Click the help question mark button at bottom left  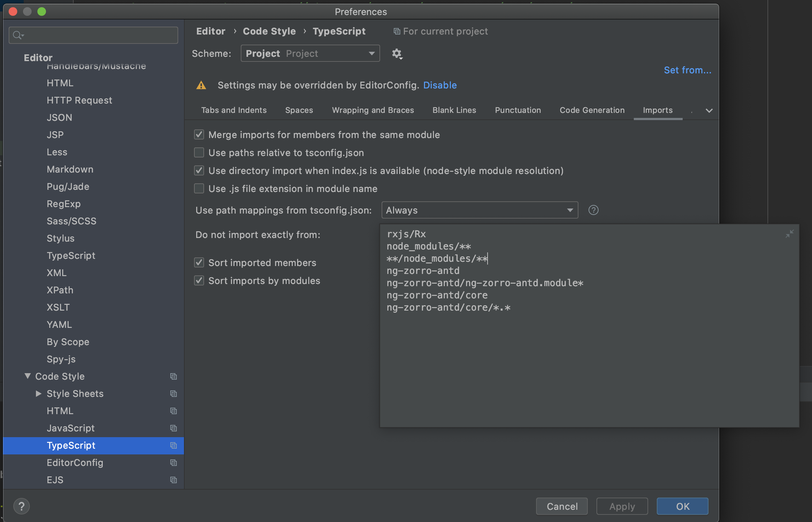point(22,506)
